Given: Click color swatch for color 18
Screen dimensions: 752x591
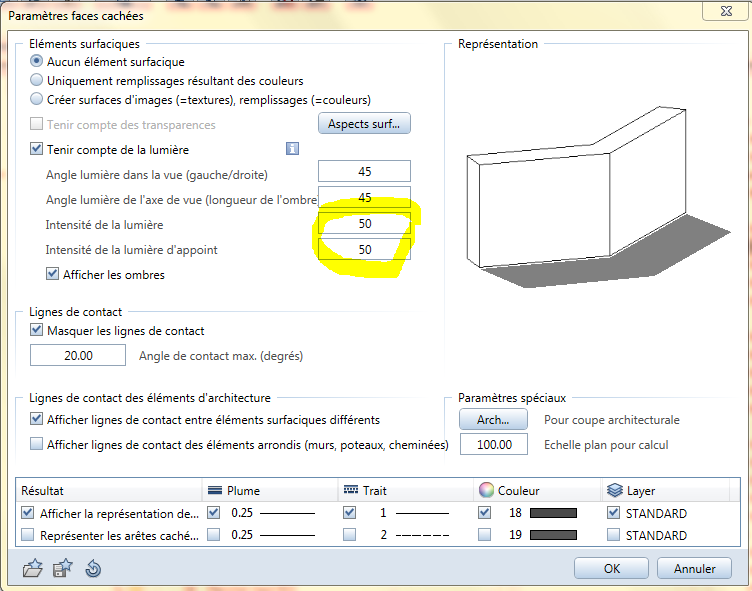Looking at the screenshot, I should click(x=553, y=513).
